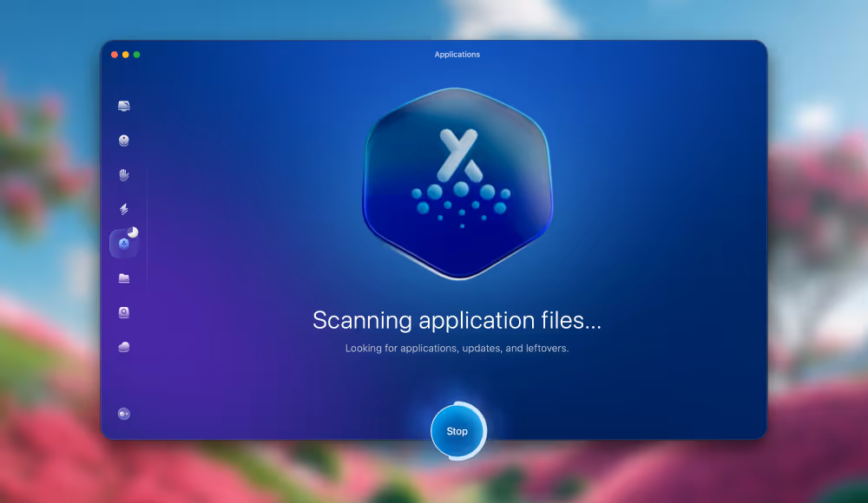Click the Applications title label

tap(457, 54)
